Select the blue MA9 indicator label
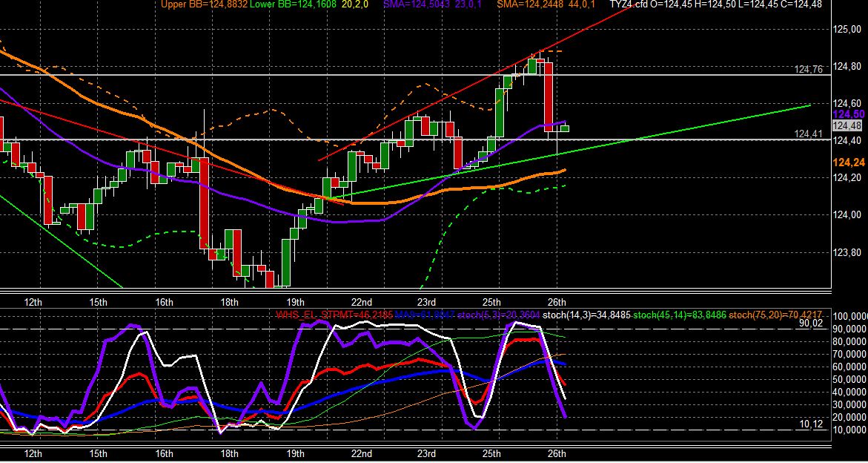The image size is (868, 463). pyautogui.click(x=425, y=315)
